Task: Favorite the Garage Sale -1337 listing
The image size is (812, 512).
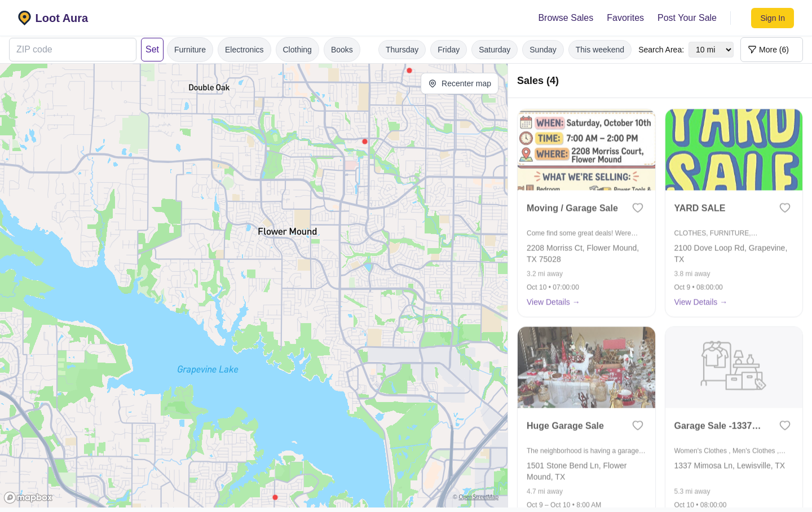Action: tap(785, 426)
